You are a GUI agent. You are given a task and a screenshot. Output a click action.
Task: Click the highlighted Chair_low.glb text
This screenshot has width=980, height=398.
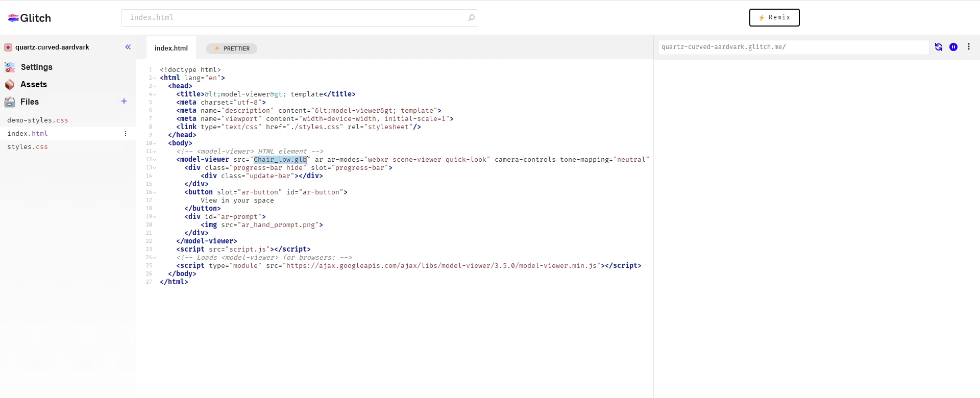280,160
